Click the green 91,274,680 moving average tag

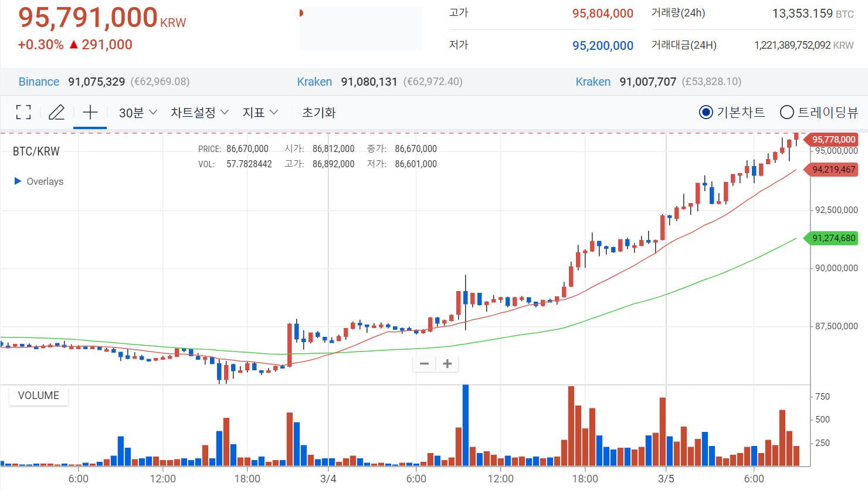(832, 238)
